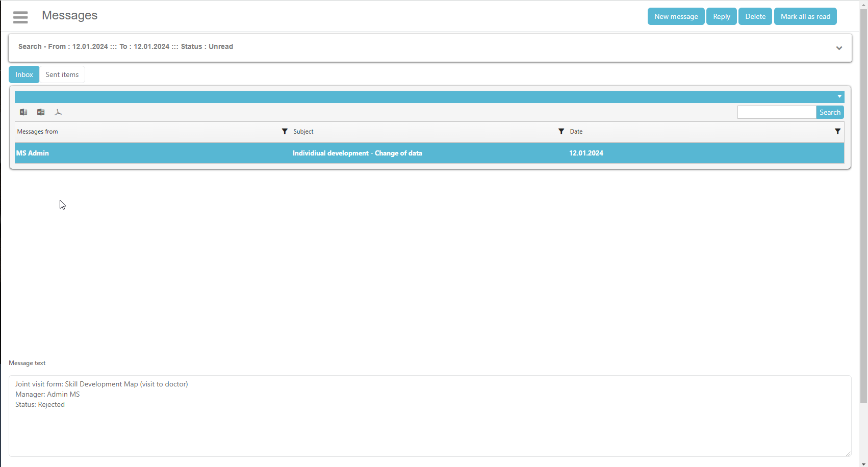Open the grid header dropdown arrow
Image resolution: width=868 pixels, height=467 pixels.
click(x=839, y=97)
